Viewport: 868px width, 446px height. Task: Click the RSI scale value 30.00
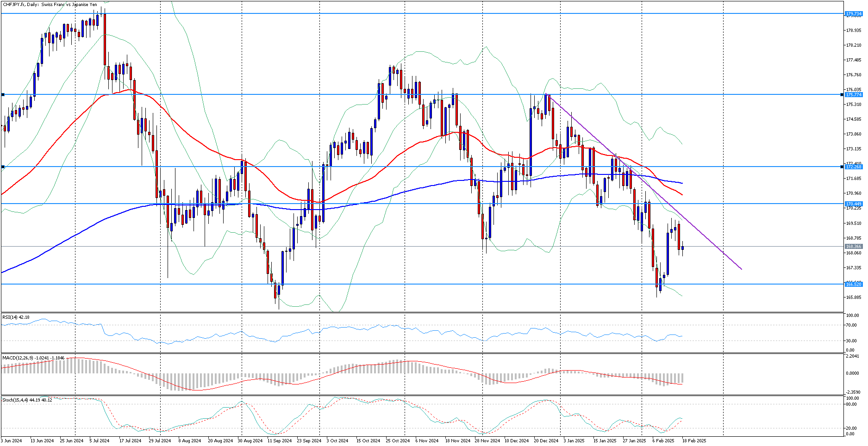pos(851,341)
